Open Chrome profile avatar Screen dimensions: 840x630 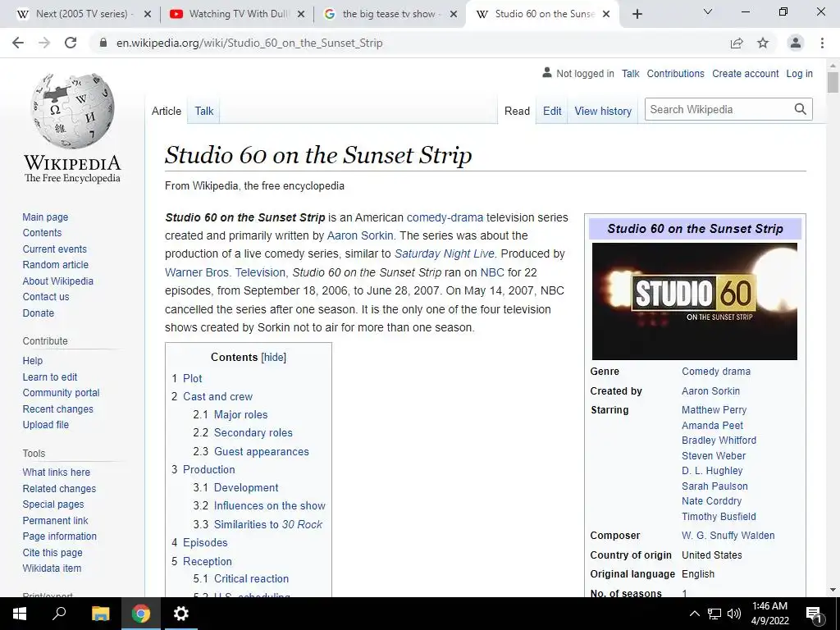click(x=796, y=43)
